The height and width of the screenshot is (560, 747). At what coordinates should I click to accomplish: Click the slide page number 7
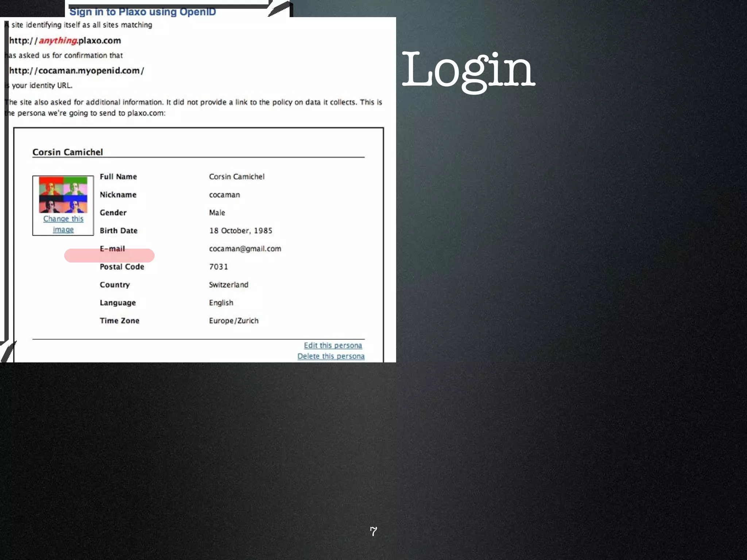pos(373,531)
